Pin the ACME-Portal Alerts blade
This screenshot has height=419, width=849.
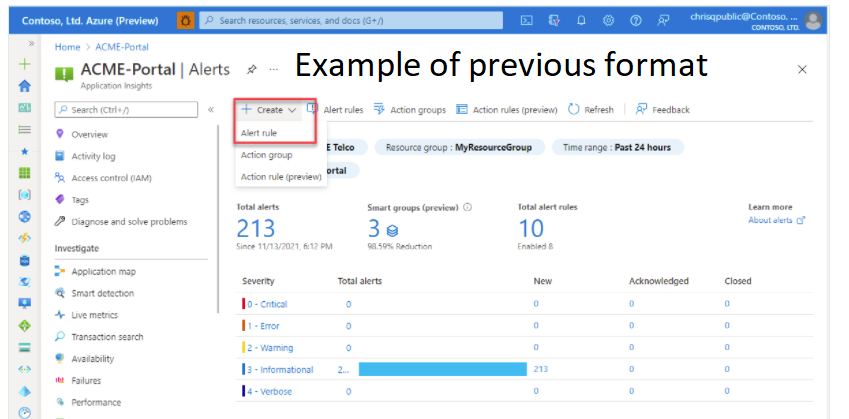click(x=251, y=70)
